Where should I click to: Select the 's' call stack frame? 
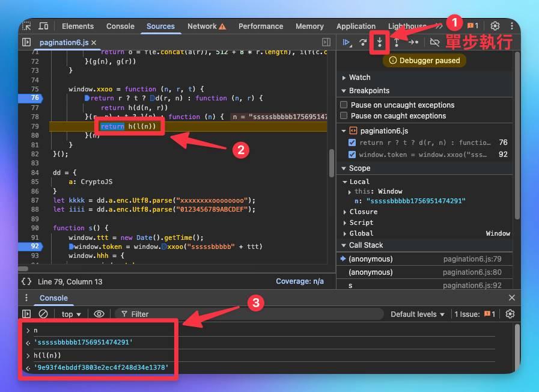pos(425,285)
